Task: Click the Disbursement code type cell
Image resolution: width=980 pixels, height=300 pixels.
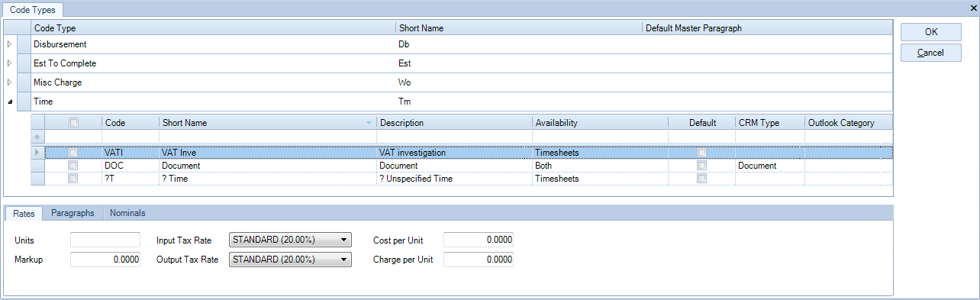Action: 213,44
